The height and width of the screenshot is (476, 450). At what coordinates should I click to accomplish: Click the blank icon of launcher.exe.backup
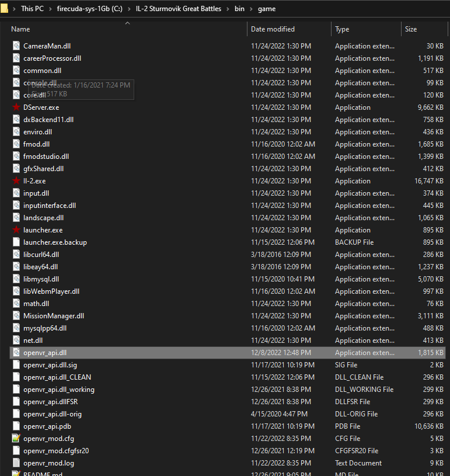click(16, 242)
